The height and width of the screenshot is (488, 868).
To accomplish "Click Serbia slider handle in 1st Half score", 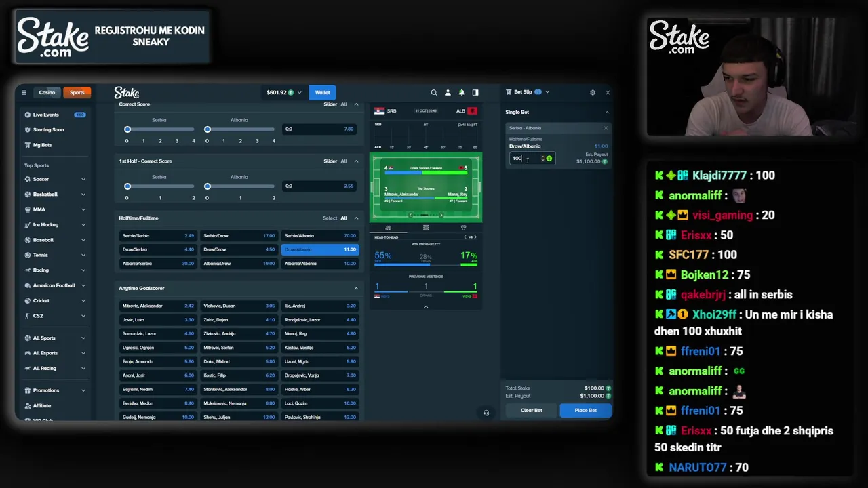I will pos(127,186).
